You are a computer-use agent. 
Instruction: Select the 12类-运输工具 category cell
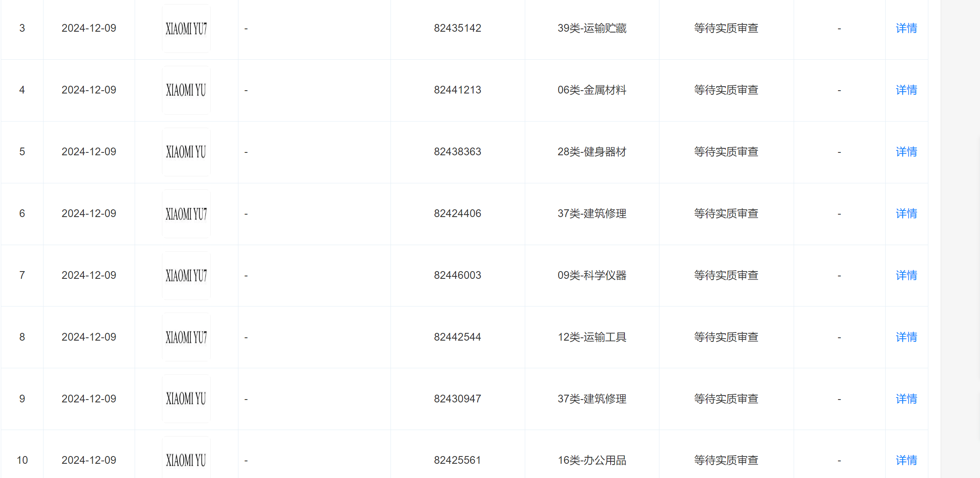pyautogui.click(x=592, y=337)
